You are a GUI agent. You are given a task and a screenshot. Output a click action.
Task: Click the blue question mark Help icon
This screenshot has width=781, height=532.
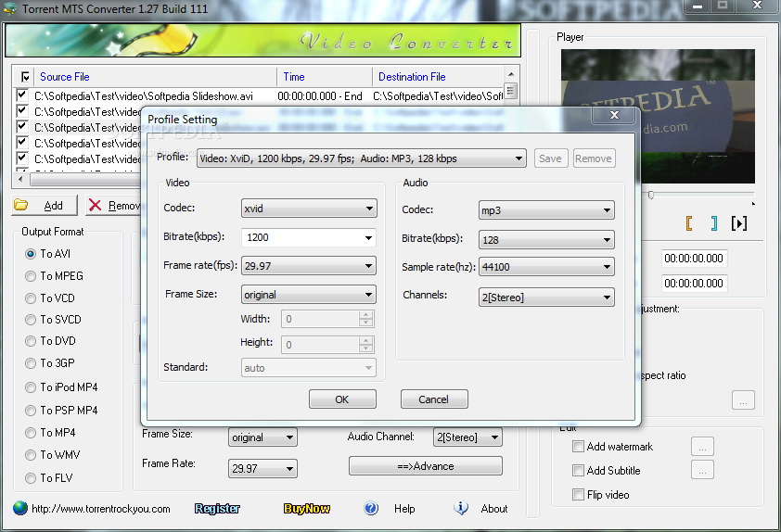point(371,508)
